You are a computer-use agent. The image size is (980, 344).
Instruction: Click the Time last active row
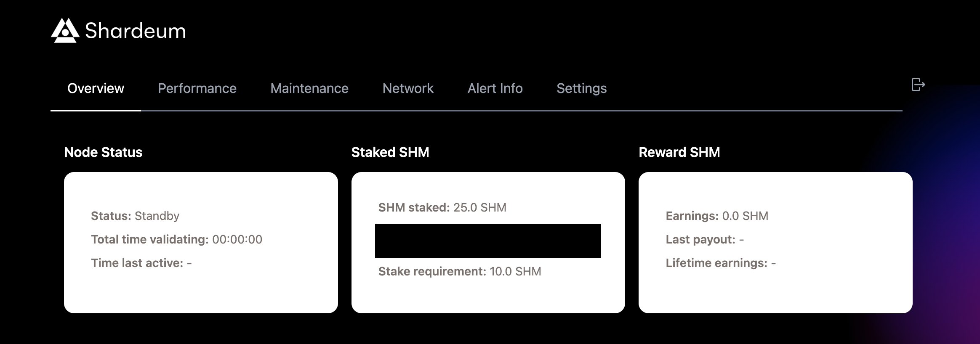click(x=141, y=262)
